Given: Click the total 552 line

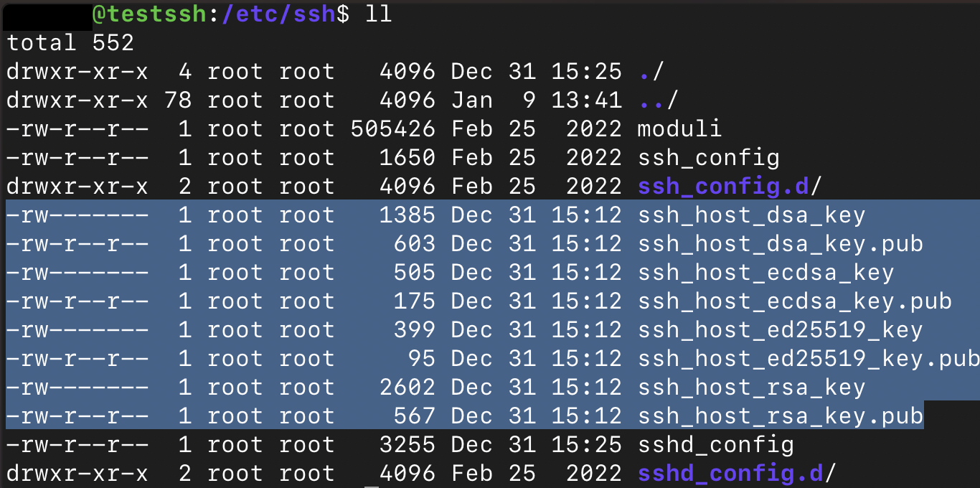Looking at the screenshot, I should point(70,42).
